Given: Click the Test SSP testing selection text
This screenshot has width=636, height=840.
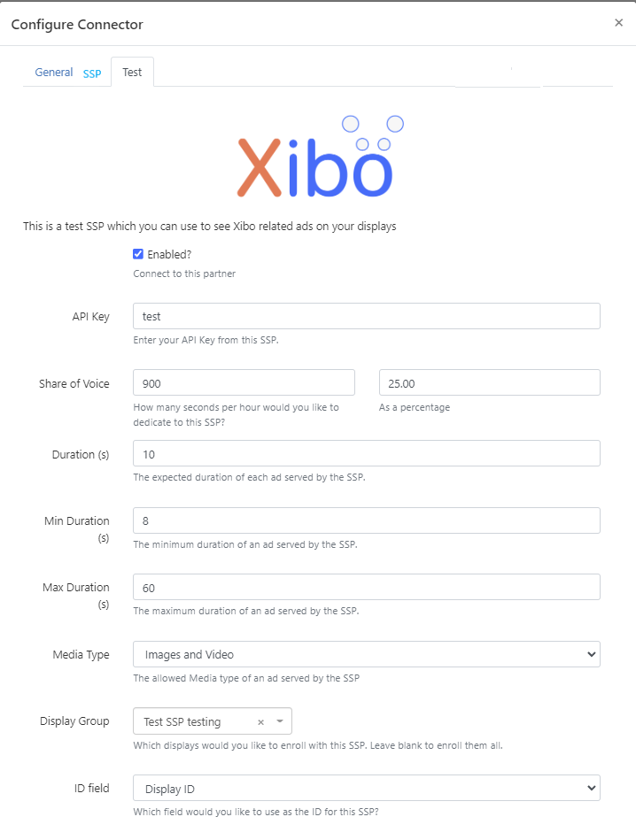Looking at the screenshot, I should point(182,722).
